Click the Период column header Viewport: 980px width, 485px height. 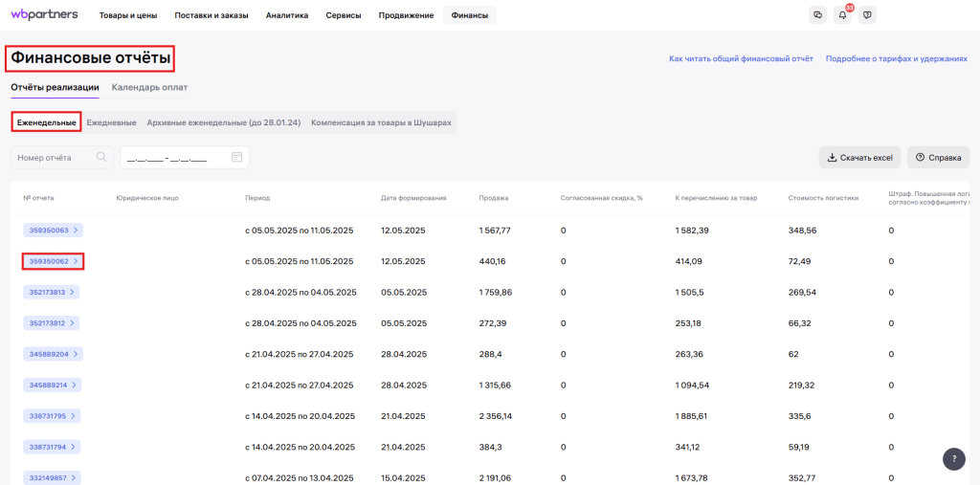click(x=257, y=198)
